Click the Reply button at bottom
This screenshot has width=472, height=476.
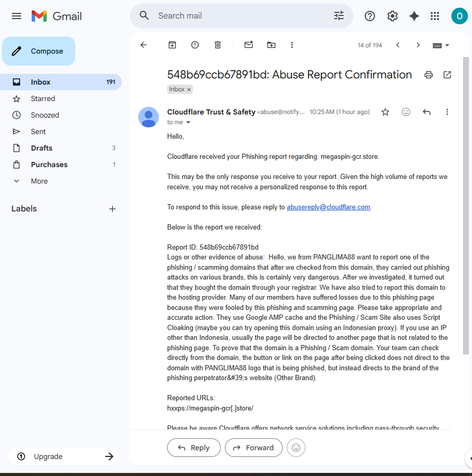pyautogui.click(x=194, y=448)
